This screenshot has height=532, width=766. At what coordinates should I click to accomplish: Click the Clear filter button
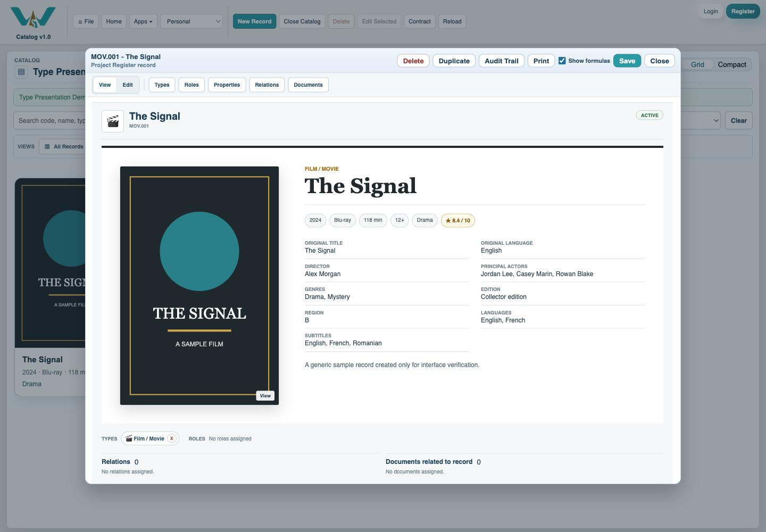(739, 121)
